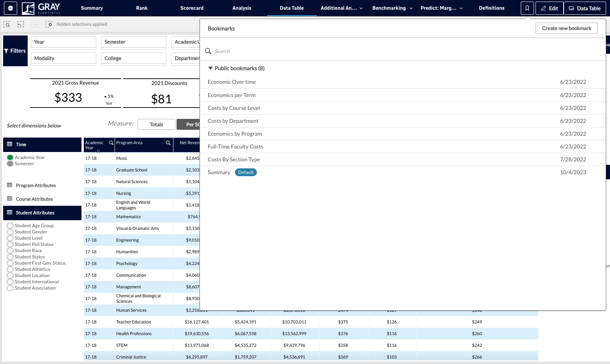
Task: Collapse the Public bookmarks section
Action: click(210, 68)
